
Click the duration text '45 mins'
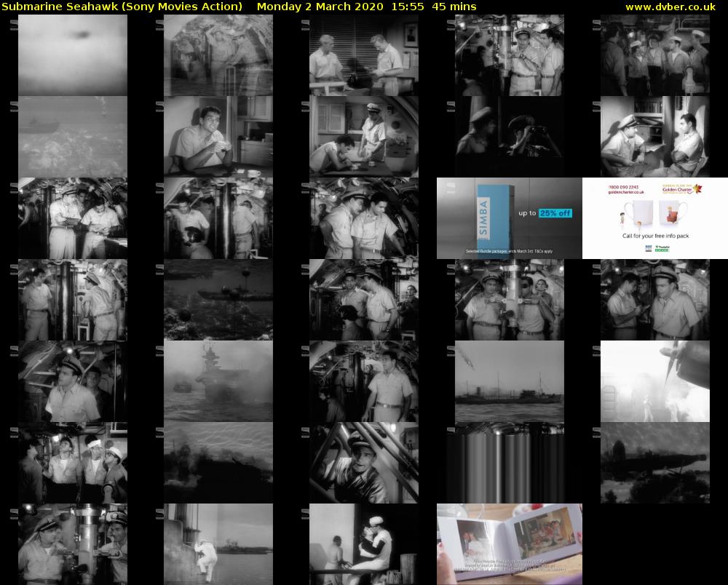(x=454, y=7)
